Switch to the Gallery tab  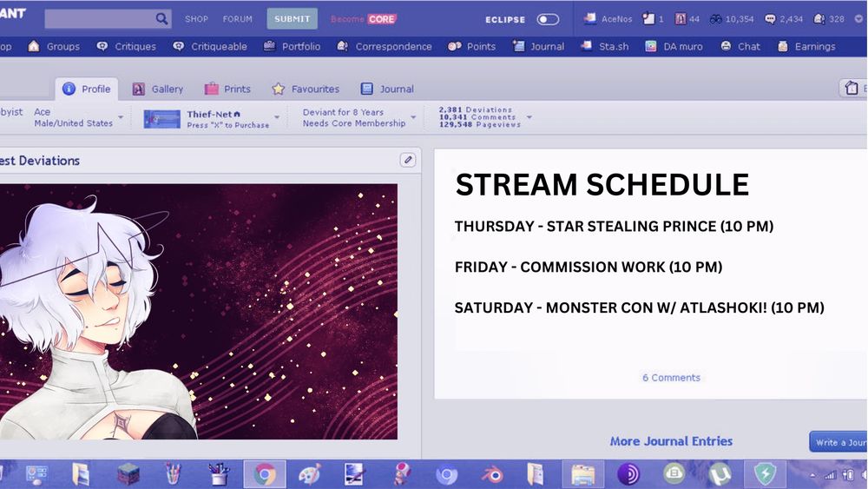(157, 89)
